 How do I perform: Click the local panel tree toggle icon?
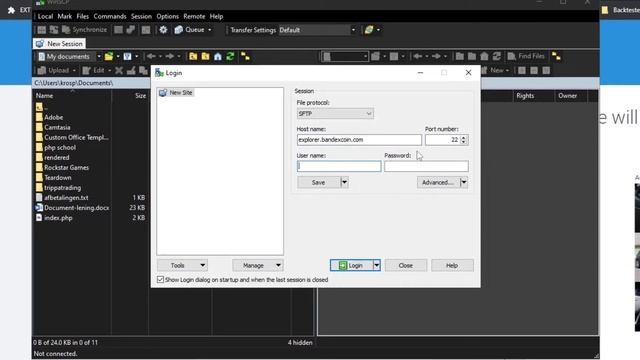[x=245, y=56]
